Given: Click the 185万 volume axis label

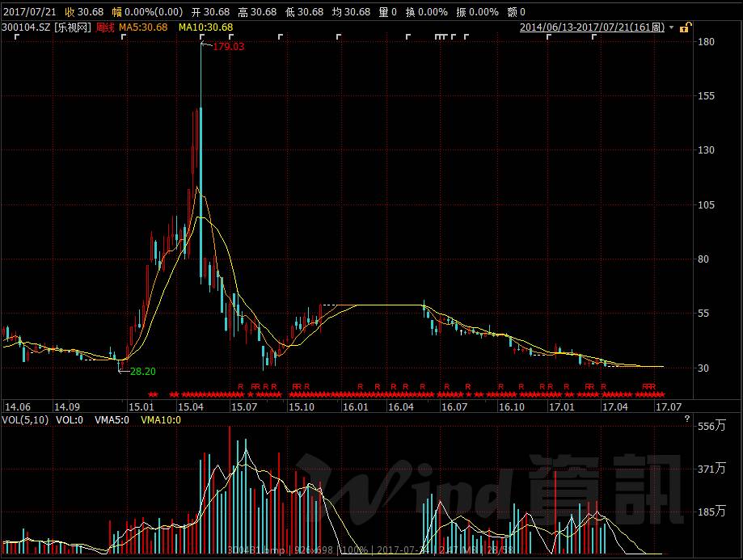Looking at the screenshot, I should tap(711, 512).
